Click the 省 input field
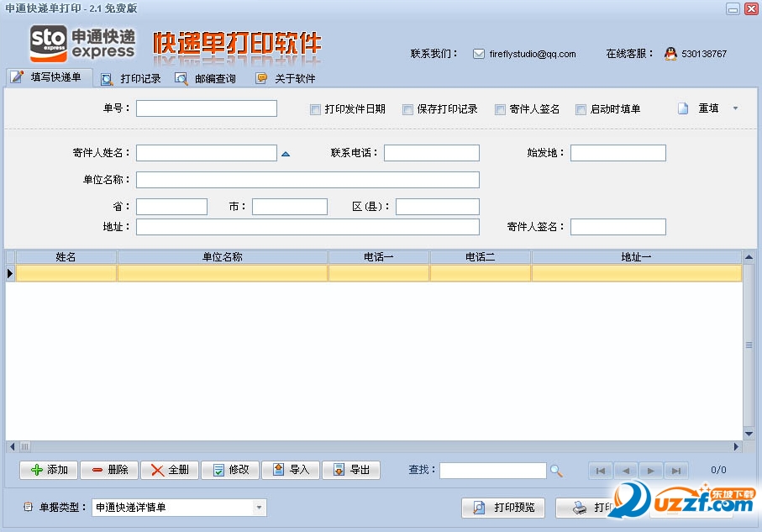762x532 pixels. 171,206
